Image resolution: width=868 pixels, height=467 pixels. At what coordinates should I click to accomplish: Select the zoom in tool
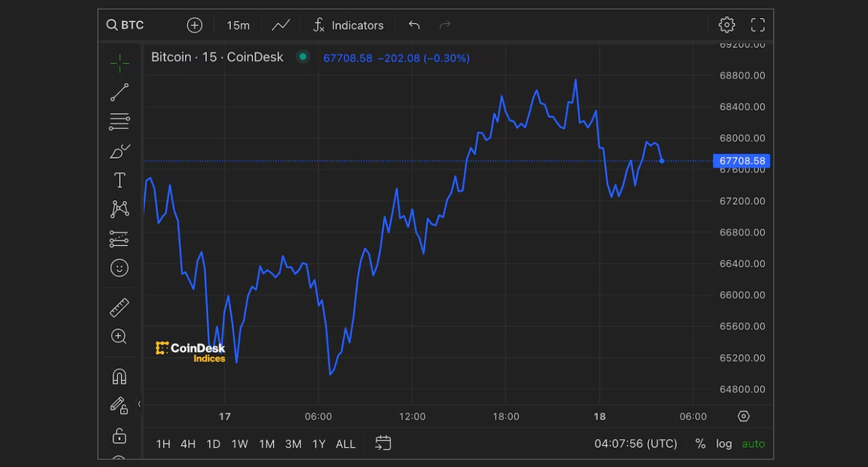(120, 336)
